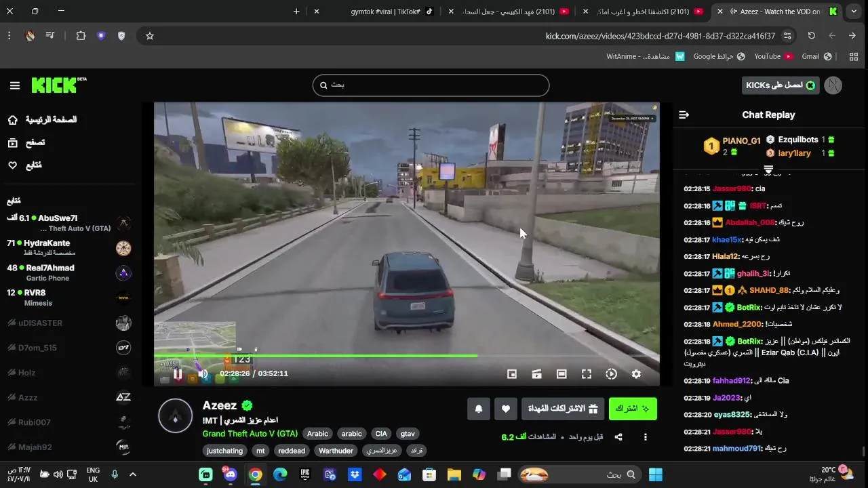Screen dimensions: 868x488
Task: Open Discord from taskbar
Action: pos(231,474)
